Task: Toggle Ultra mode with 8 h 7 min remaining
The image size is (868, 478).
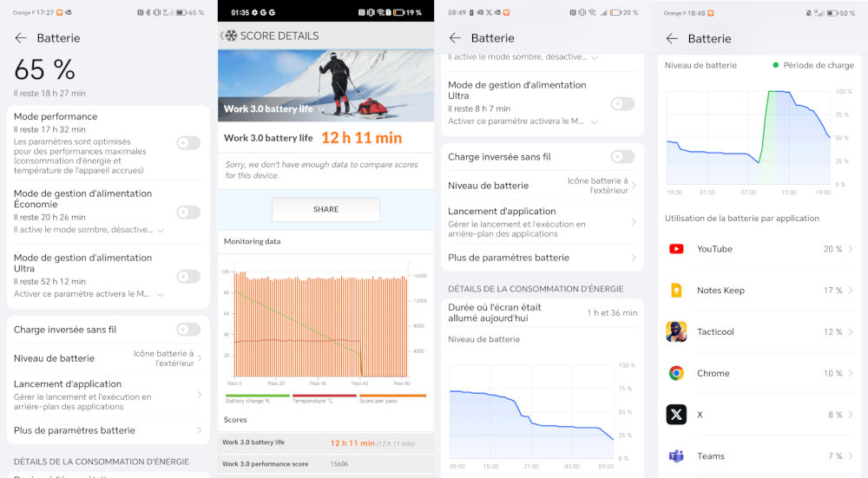Action: pyautogui.click(x=622, y=103)
